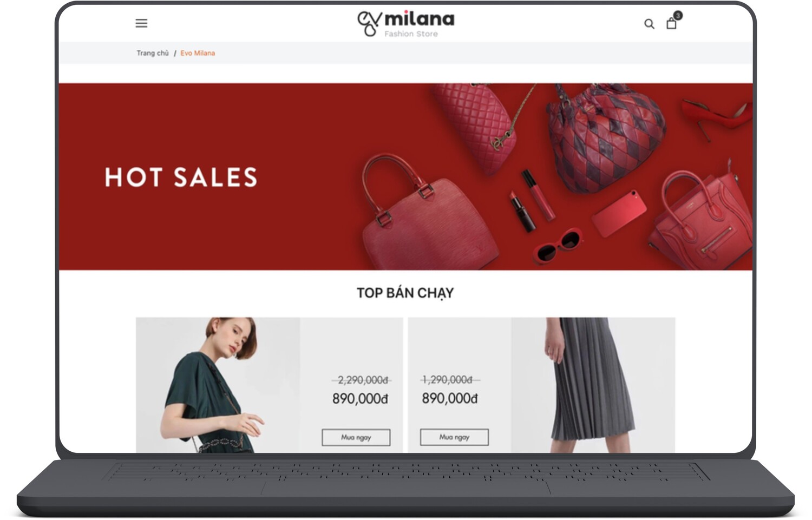Open the shopping bag cart
This screenshot has height=520, width=812.
click(x=671, y=23)
